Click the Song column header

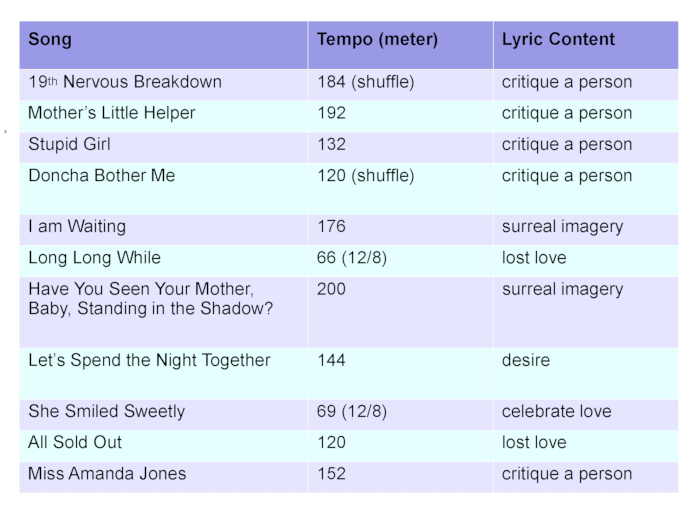163,45
